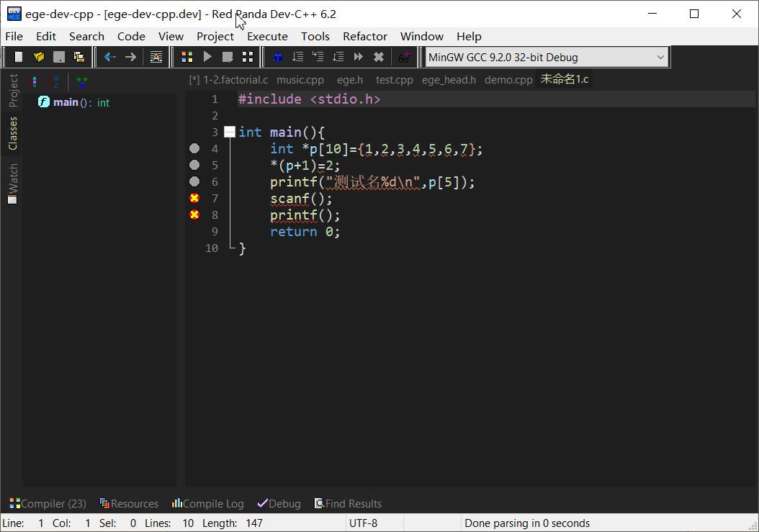
Task: Open the Debug bottom tab
Action: pos(279,503)
